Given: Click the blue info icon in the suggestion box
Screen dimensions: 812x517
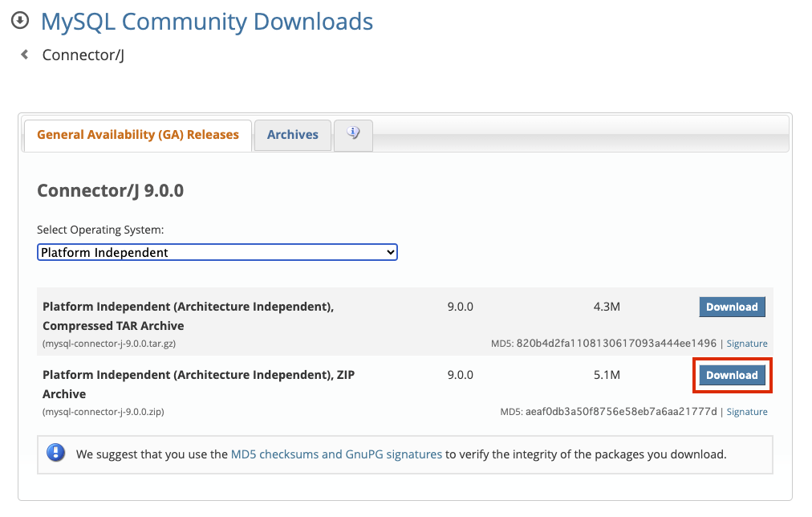Looking at the screenshot, I should coord(55,452).
